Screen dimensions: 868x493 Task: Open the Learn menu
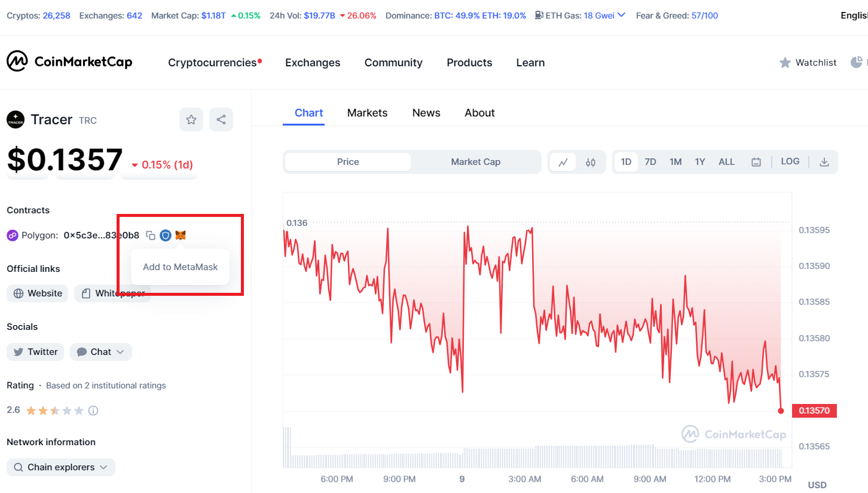tap(530, 63)
